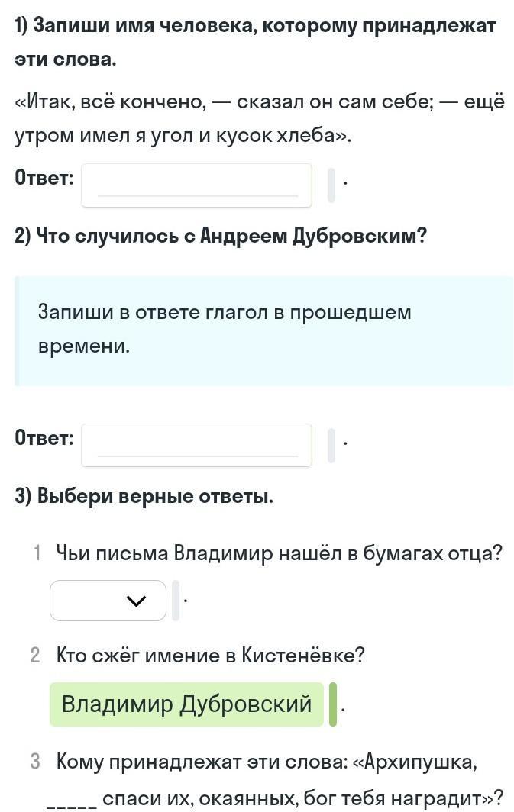Image resolution: width=514 pixels, height=812 pixels.
Task: Click the quote starting 'Итак, всё кончено'
Action: [260, 118]
